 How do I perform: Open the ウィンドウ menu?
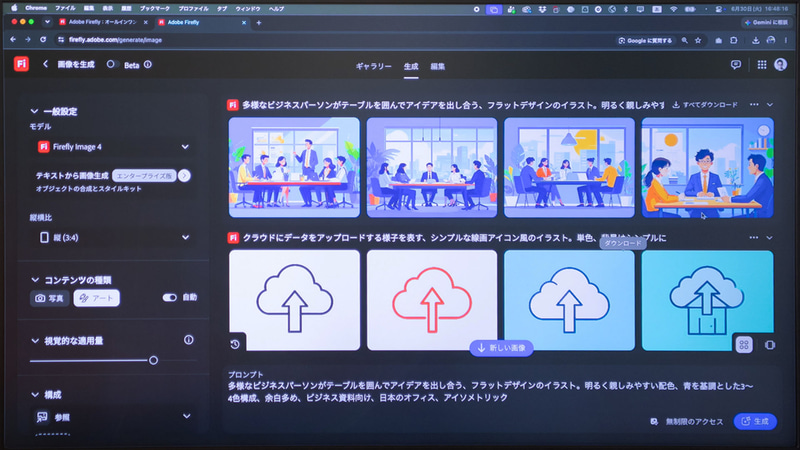pos(248,8)
